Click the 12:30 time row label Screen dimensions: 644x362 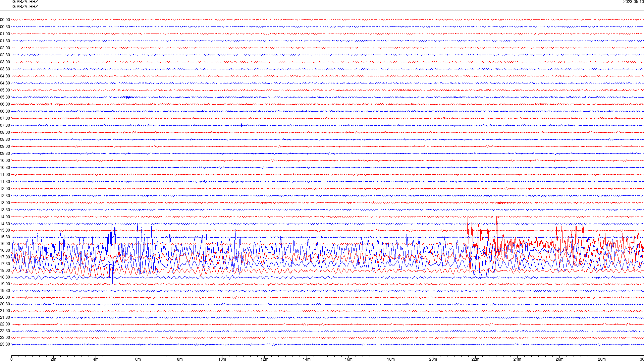coord(5,196)
